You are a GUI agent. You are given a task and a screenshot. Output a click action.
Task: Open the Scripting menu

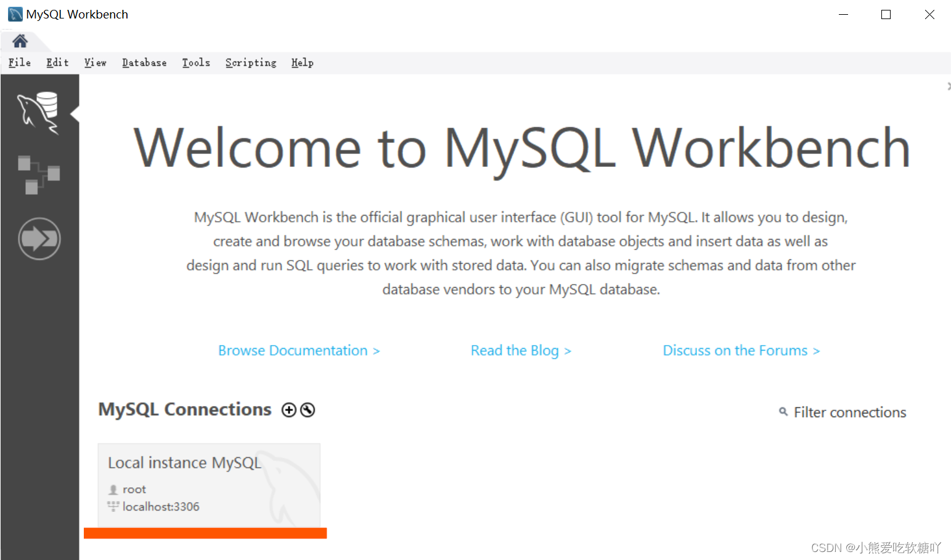[x=251, y=63]
